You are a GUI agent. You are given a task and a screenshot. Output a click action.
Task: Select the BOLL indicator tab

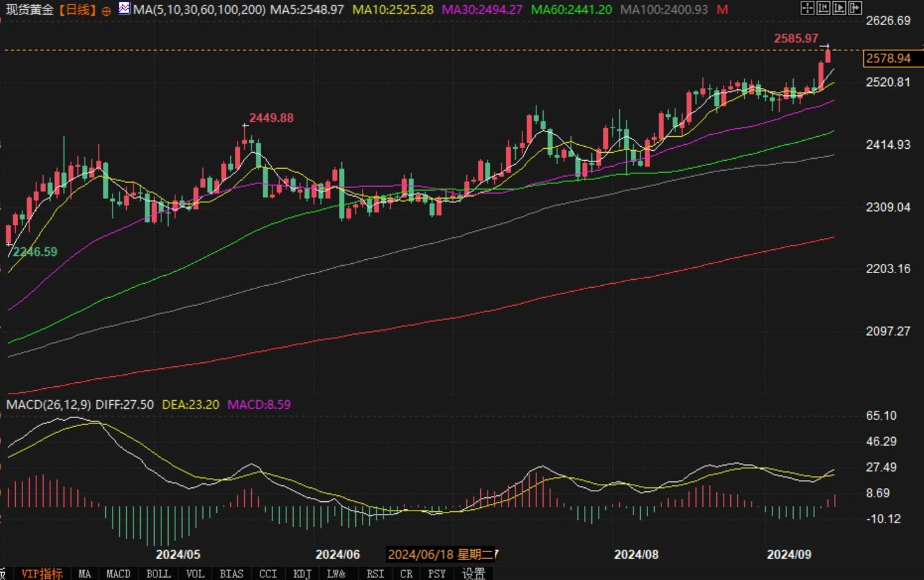(158, 573)
